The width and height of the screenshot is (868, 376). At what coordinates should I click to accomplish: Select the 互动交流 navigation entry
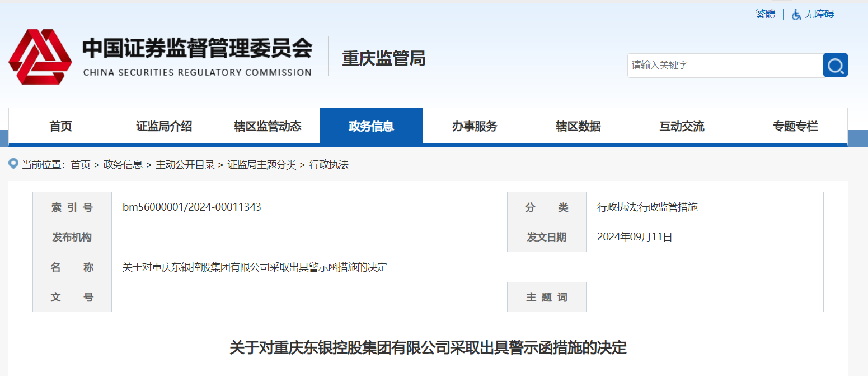pyautogui.click(x=682, y=126)
